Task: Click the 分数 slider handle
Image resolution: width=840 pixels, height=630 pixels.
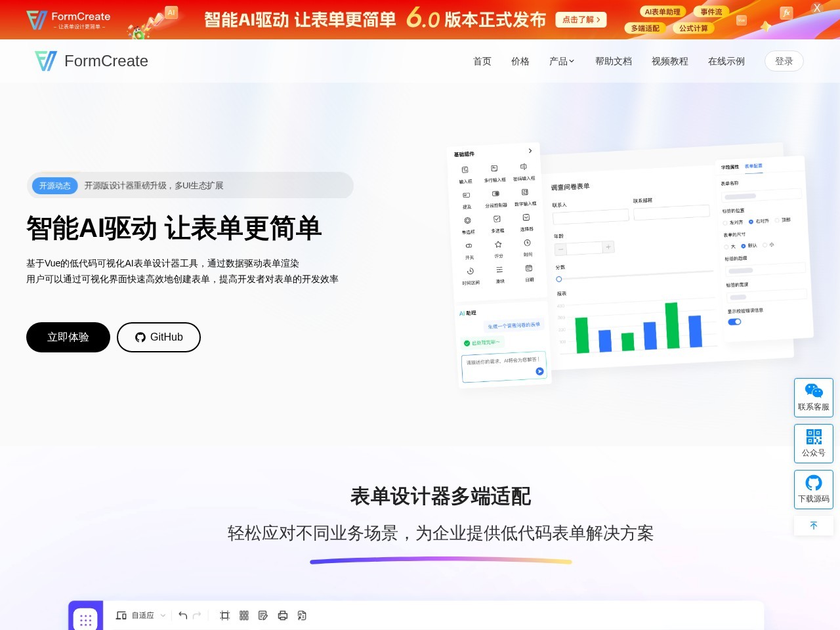Action: point(559,279)
